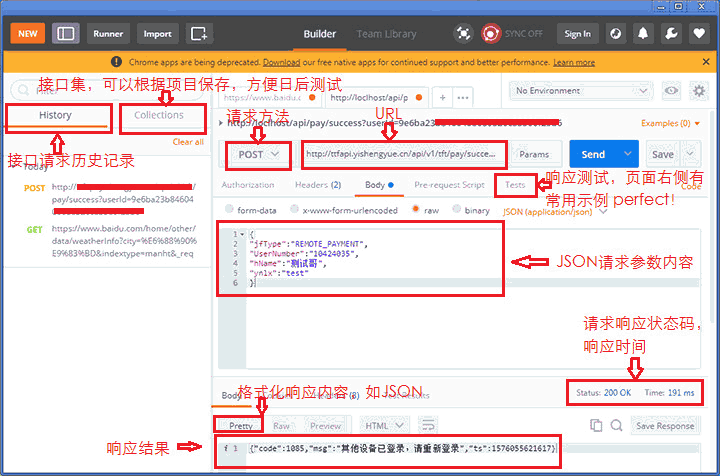Open the notifications bell icon
720x476 pixels.
(643, 34)
